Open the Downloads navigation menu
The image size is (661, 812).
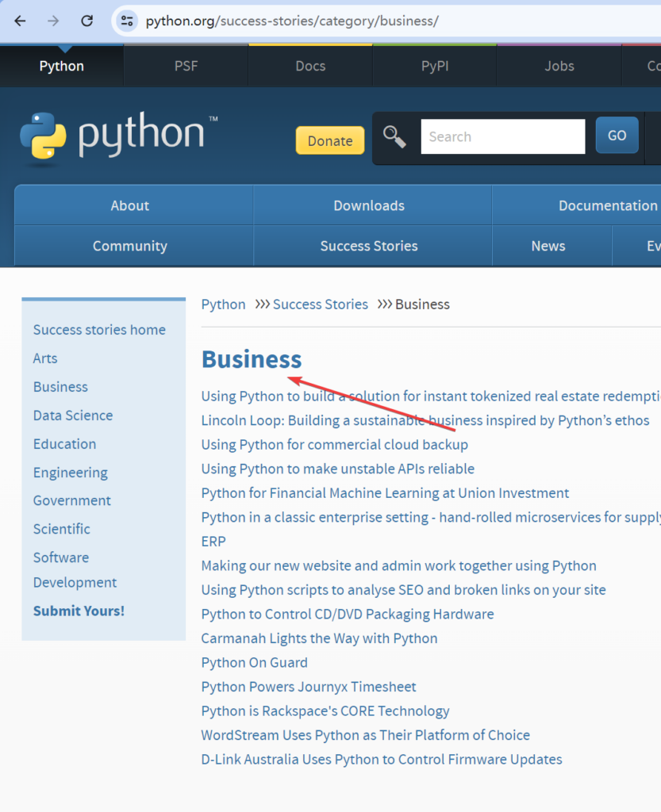click(369, 205)
